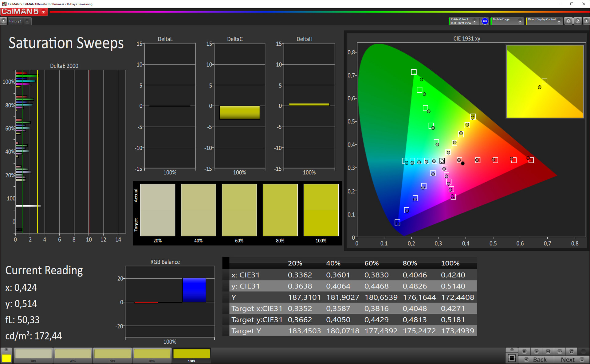Click the blue 201 meter status indicator
This screenshot has height=364, width=590.
[485, 21]
